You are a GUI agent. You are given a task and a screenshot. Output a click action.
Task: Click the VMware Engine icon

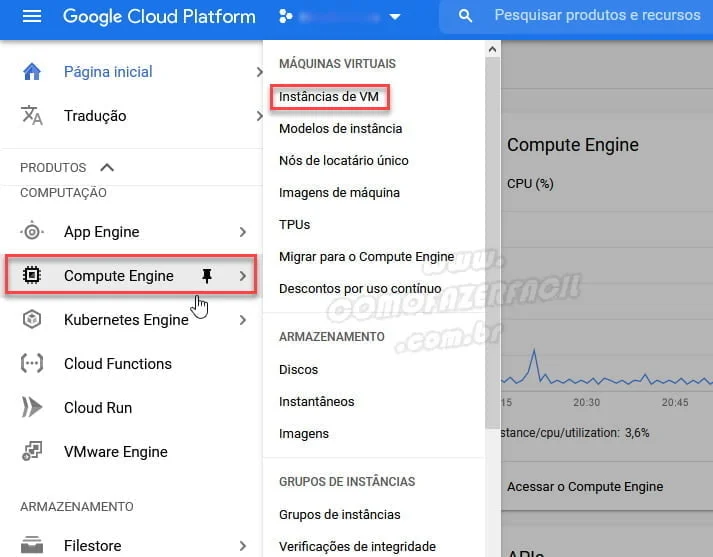[32, 452]
